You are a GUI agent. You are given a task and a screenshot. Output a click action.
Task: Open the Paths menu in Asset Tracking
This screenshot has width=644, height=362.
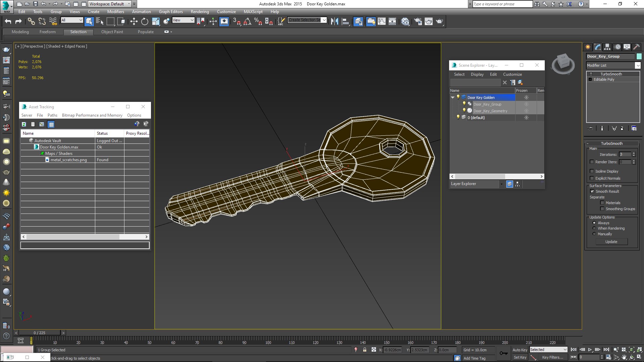(x=52, y=115)
